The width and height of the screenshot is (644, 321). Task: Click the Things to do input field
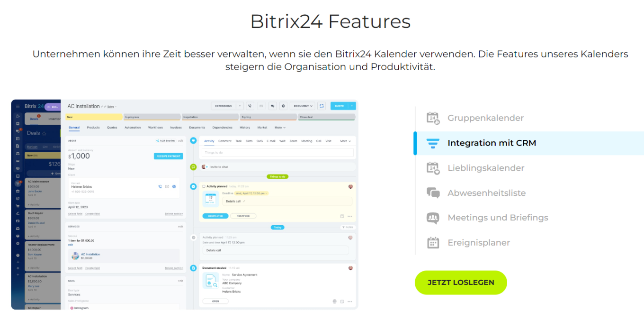click(278, 153)
